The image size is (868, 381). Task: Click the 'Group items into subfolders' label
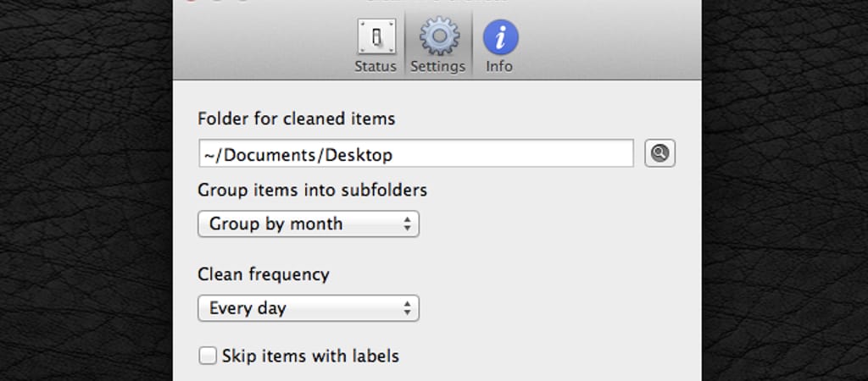[312, 190]
